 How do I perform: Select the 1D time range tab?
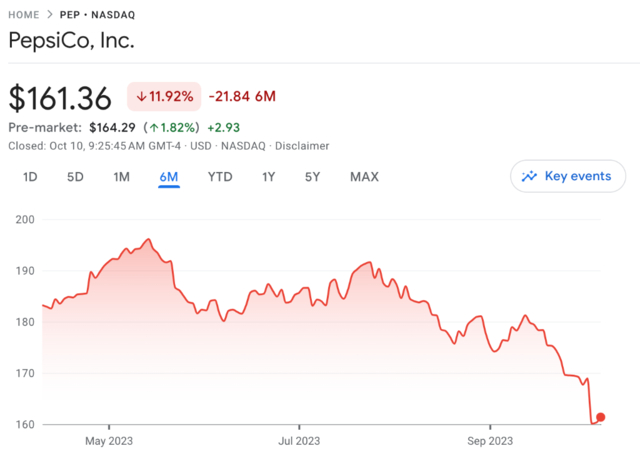pyautogui.click(x=30, y=177)
